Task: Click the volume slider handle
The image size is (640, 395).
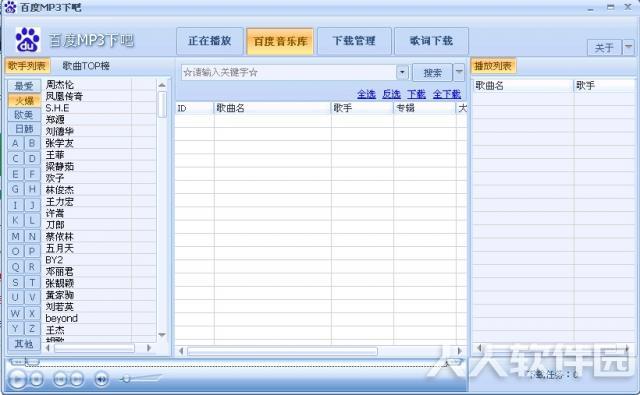Action: pos(126,379)
